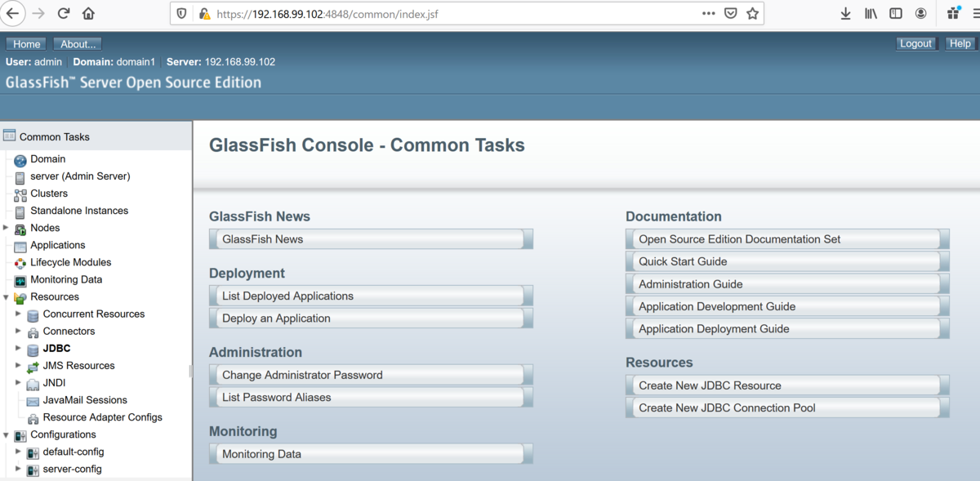Reload the page with browser refresh icon
Viewport: 980px width, 481px height.
(x=64, y=14)
